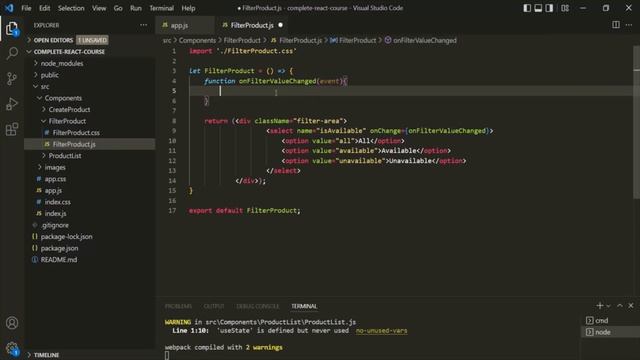Open editor More Actions ellipsis

629,25
